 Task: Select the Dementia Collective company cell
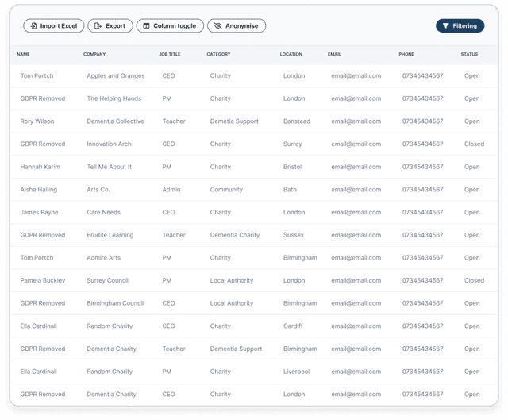(115, 121)
